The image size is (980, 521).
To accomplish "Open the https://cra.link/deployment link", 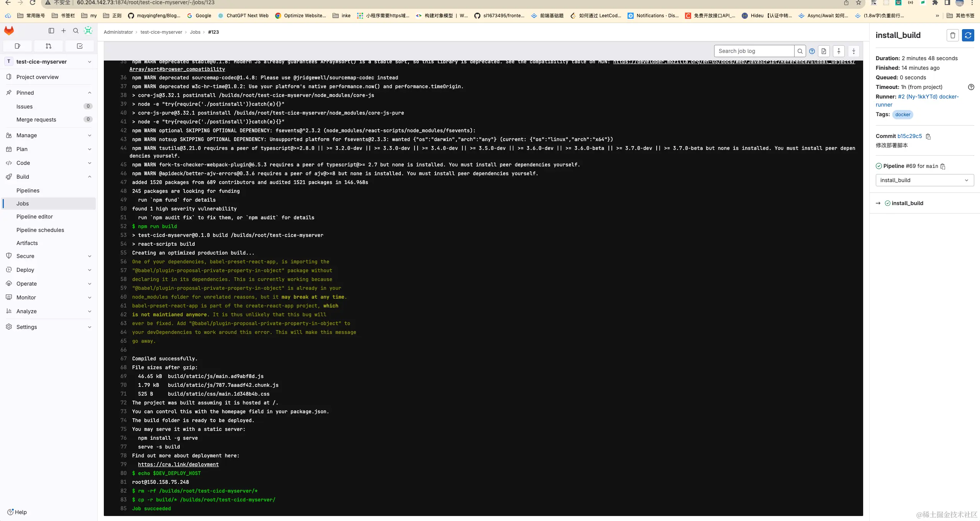I will coord(178,464).
